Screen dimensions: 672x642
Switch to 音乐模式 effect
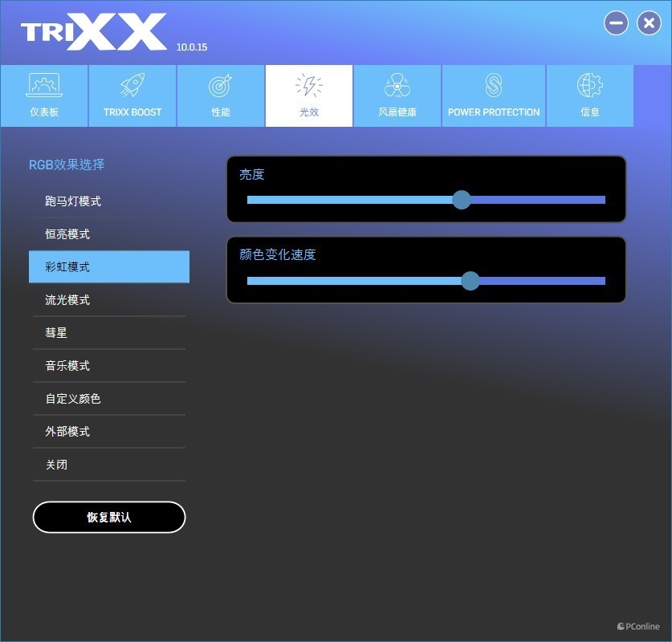(x=109, y=366)
